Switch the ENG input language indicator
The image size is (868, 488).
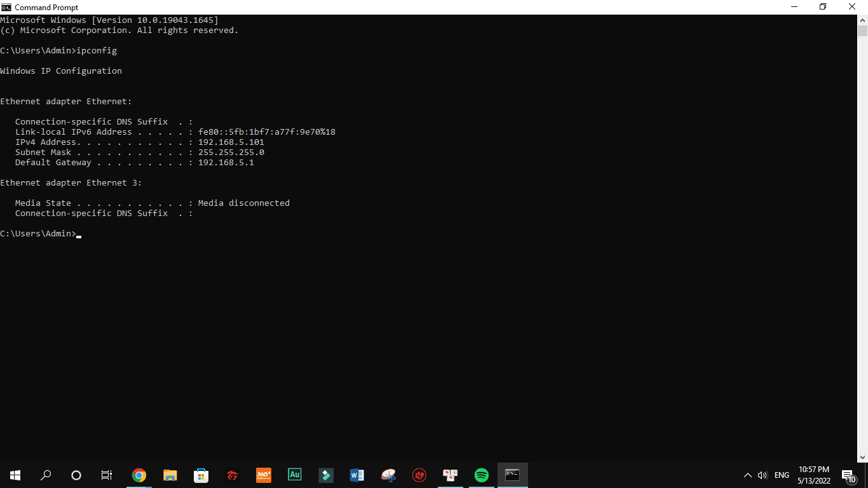pyautogui.click(x=782, y=475)
